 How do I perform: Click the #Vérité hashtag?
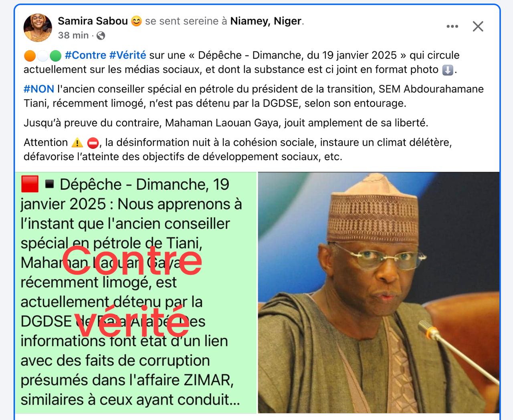click(x=128, y=55)
